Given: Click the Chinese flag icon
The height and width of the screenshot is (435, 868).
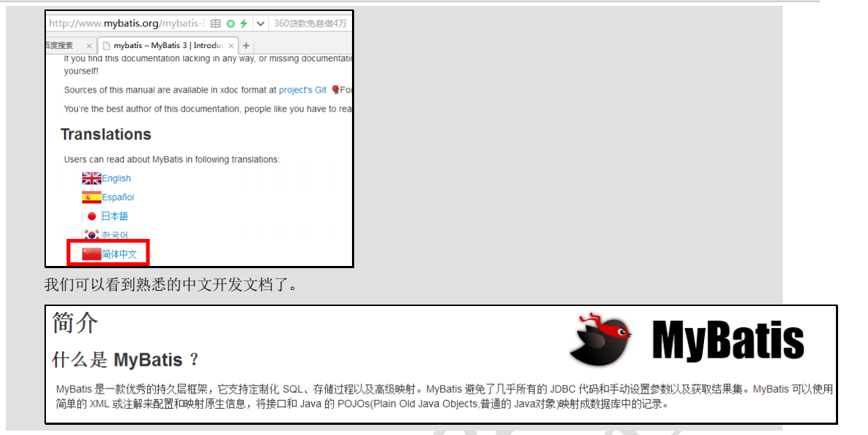Looking at the screenshot, I should point(91,254).
